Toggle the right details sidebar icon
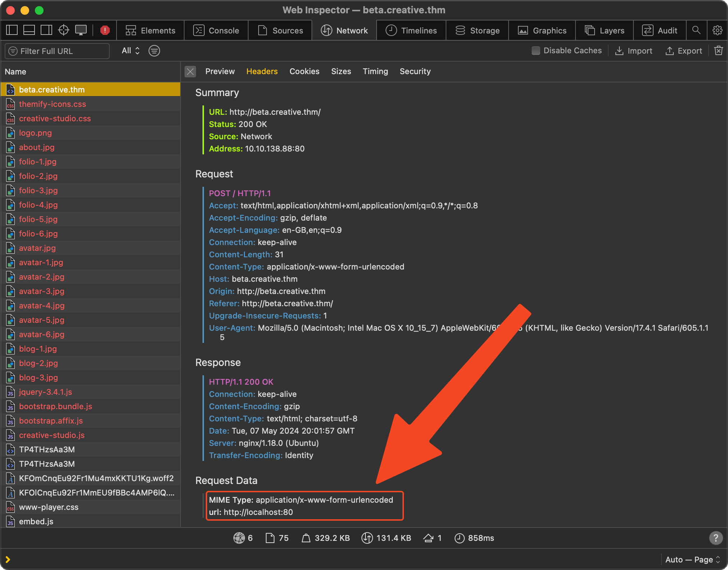The image size is (728, 570). click(x=46, y=30)
